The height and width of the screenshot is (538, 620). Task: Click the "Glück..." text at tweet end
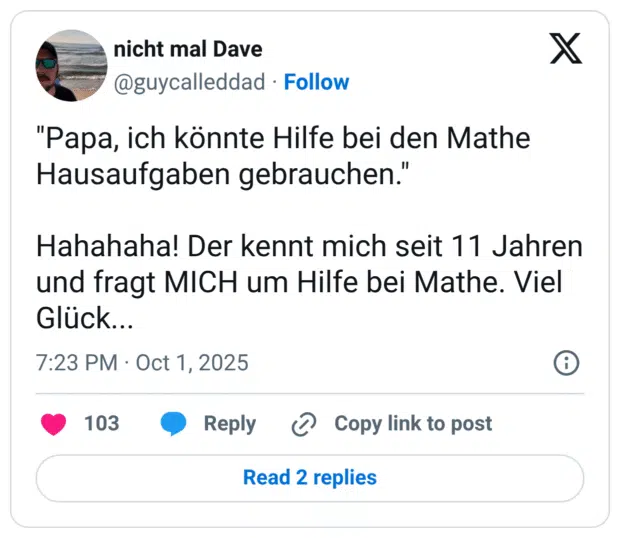[x=85, y=319]
